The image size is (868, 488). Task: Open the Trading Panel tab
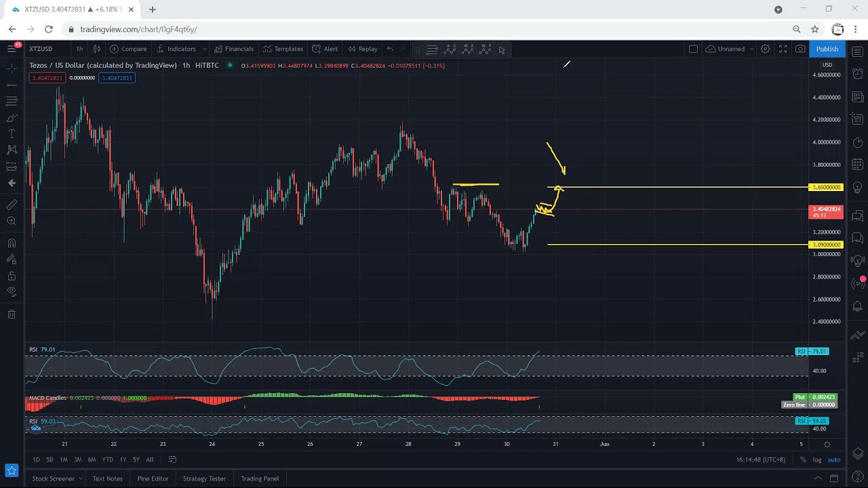pos(260,479)
